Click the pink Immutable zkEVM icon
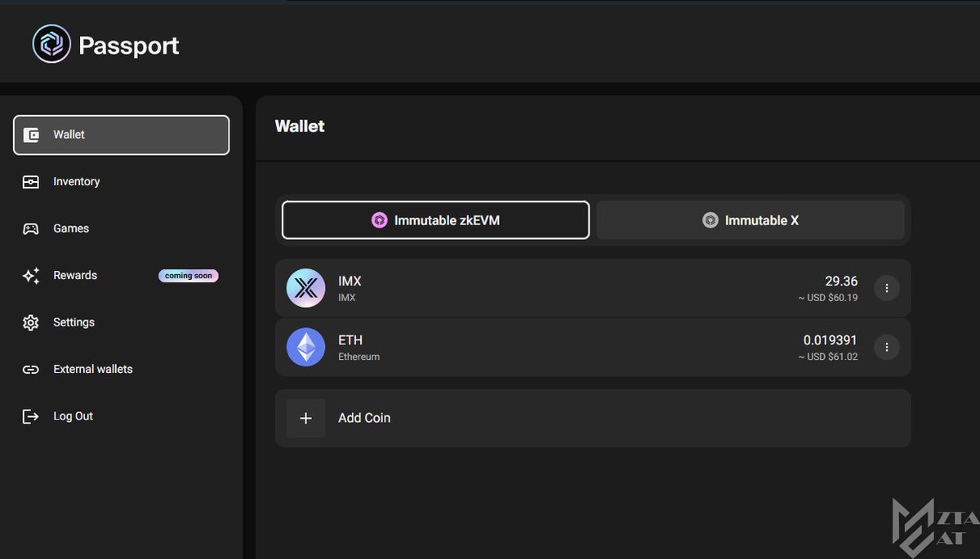 tap(379, 220)
